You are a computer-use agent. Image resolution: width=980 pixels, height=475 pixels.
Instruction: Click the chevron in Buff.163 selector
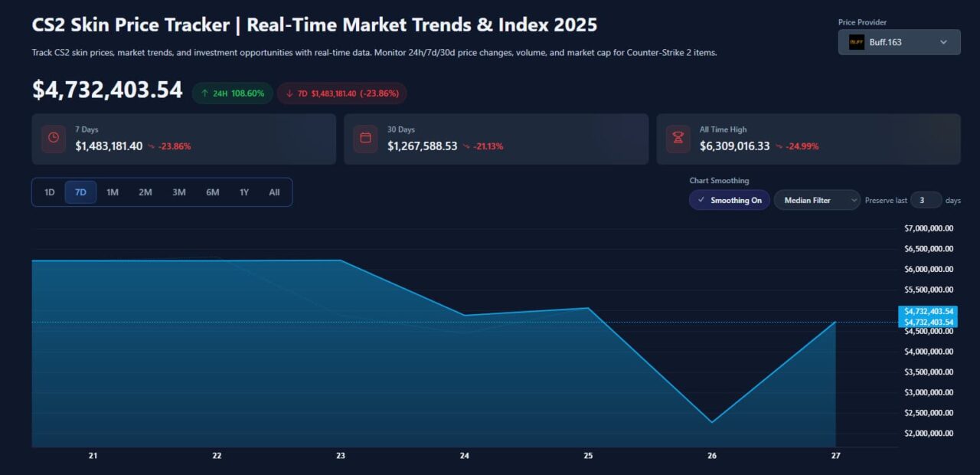click(943, 42)
